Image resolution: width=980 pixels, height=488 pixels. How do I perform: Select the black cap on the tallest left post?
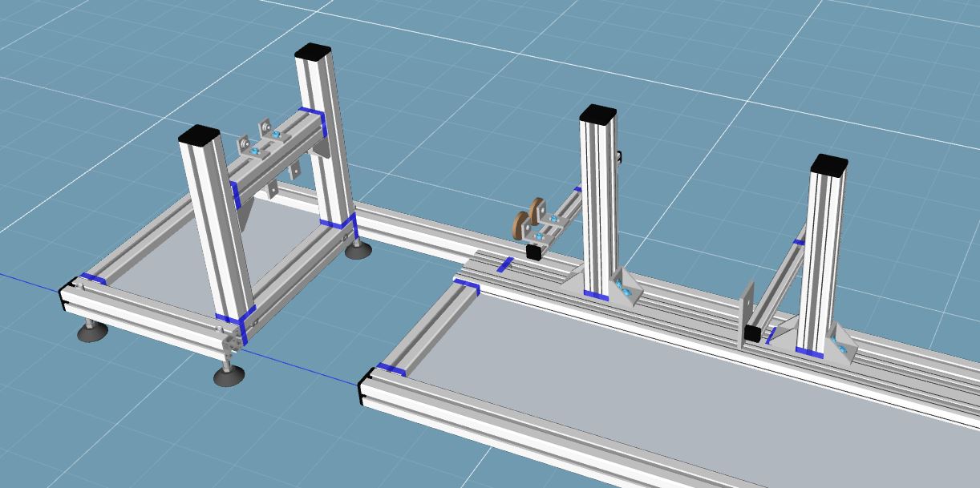point(313,53)
